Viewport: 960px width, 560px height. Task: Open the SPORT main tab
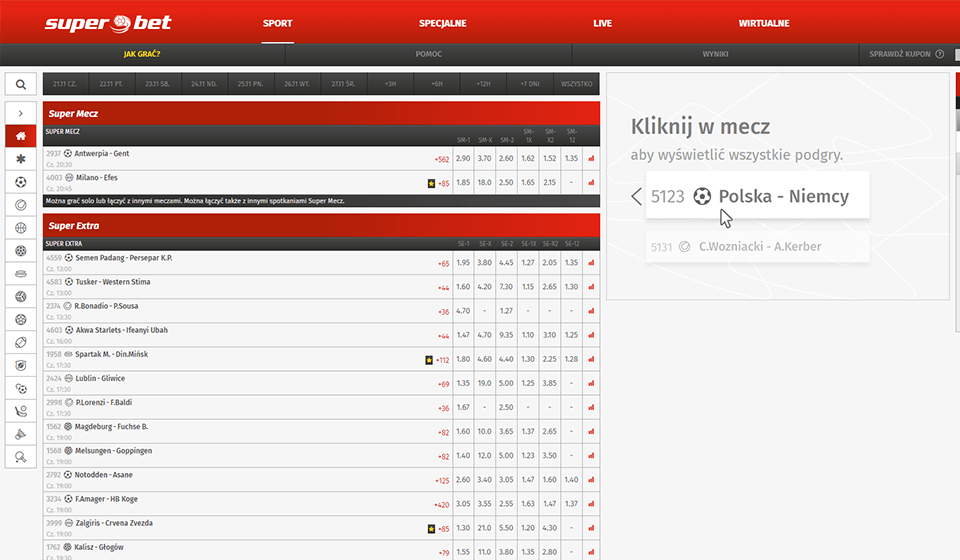click(x=277, y=23)
